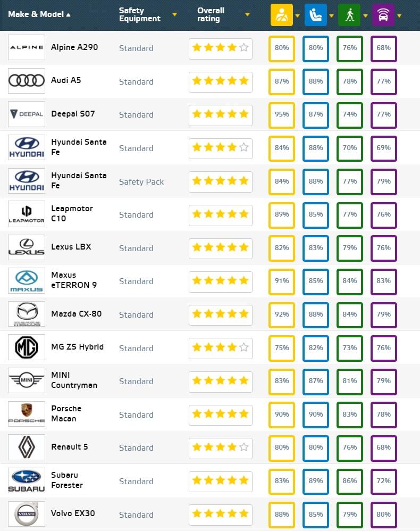Expand the Overall rating sort arrow
This screenshot has width=420, height=531.
[247, 14]
